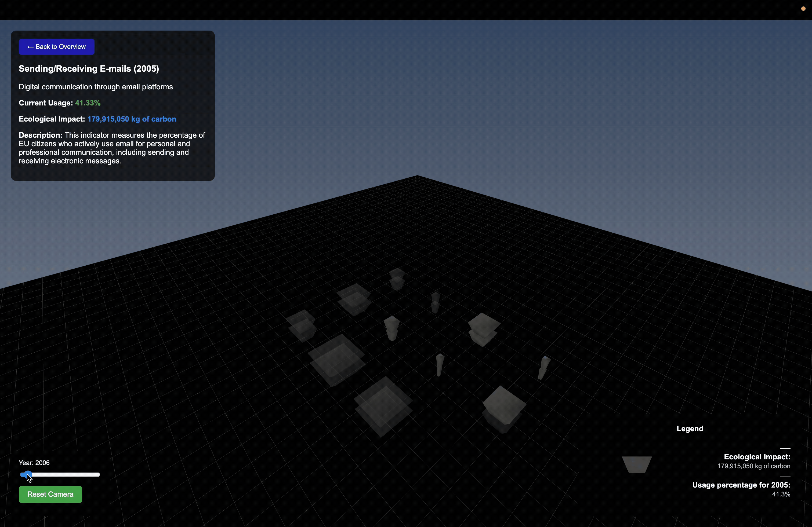Click the Ecological Impact value in the Legend
Screen dimensions: 812x527
(754, 466)
